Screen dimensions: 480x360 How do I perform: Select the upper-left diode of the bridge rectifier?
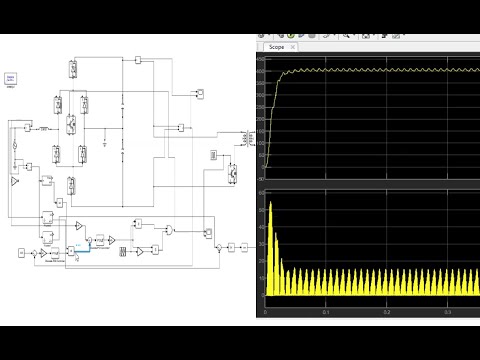pyautogui.click(x=58, y=105)
